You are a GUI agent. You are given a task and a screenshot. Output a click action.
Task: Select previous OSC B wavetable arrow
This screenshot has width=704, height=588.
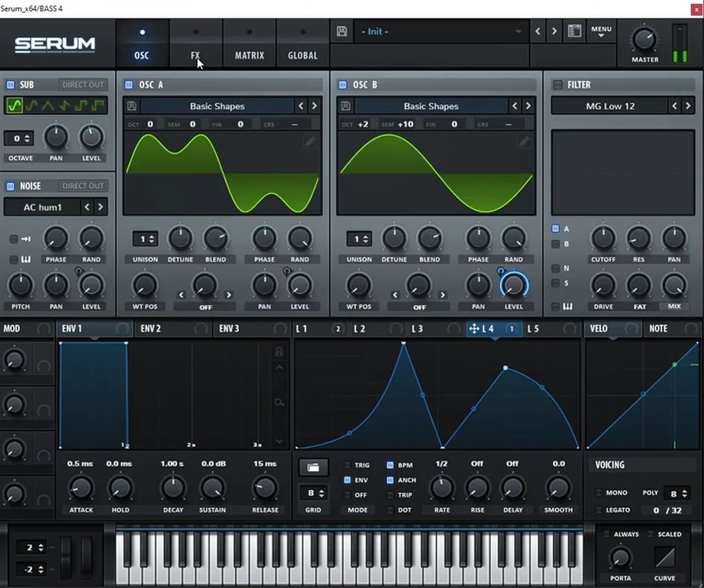515,106
